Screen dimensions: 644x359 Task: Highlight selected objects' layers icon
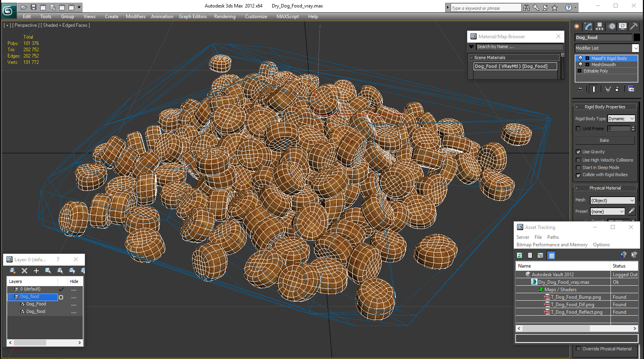coord(60,271)
